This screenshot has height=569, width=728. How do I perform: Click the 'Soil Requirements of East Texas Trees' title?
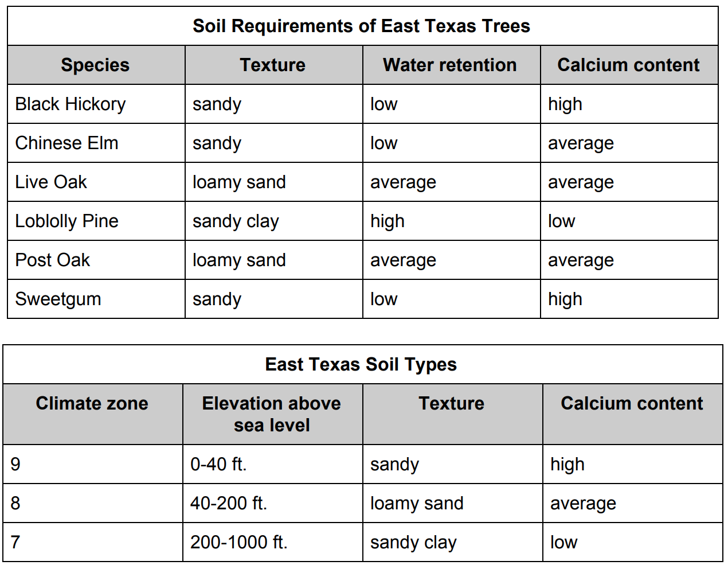pyautogui.click(x=361, y=26)
